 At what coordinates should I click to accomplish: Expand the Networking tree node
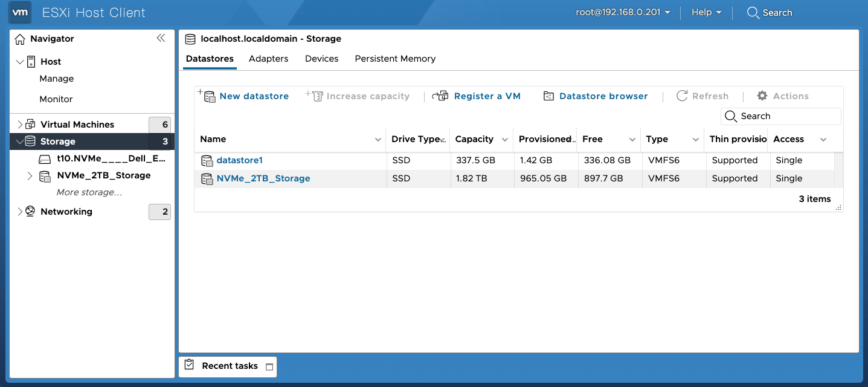click(x=20, y=212)
